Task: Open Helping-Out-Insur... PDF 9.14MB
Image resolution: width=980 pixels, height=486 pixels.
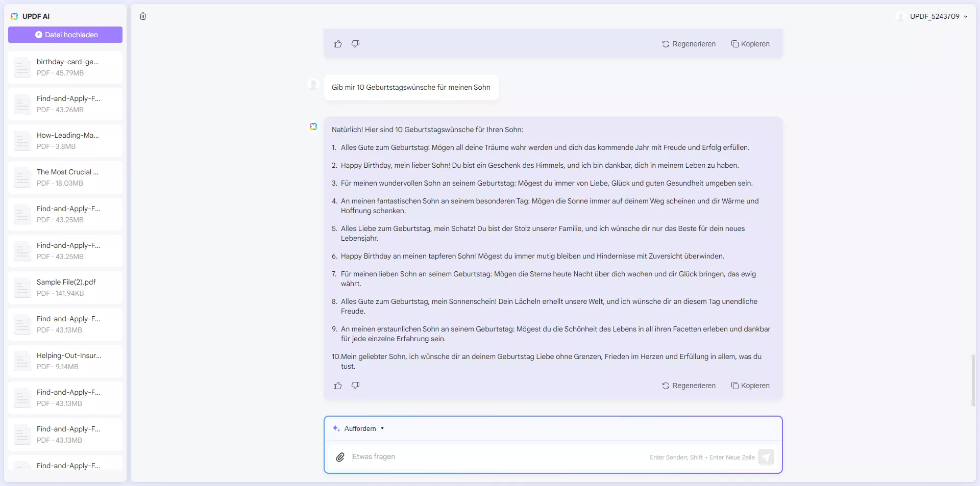Action: [65, 361]
